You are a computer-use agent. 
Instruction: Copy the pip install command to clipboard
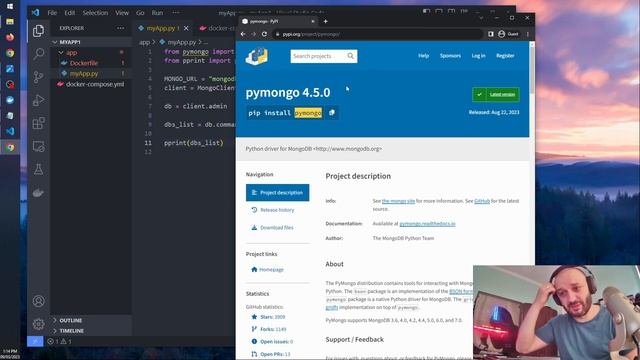(332, 113)
